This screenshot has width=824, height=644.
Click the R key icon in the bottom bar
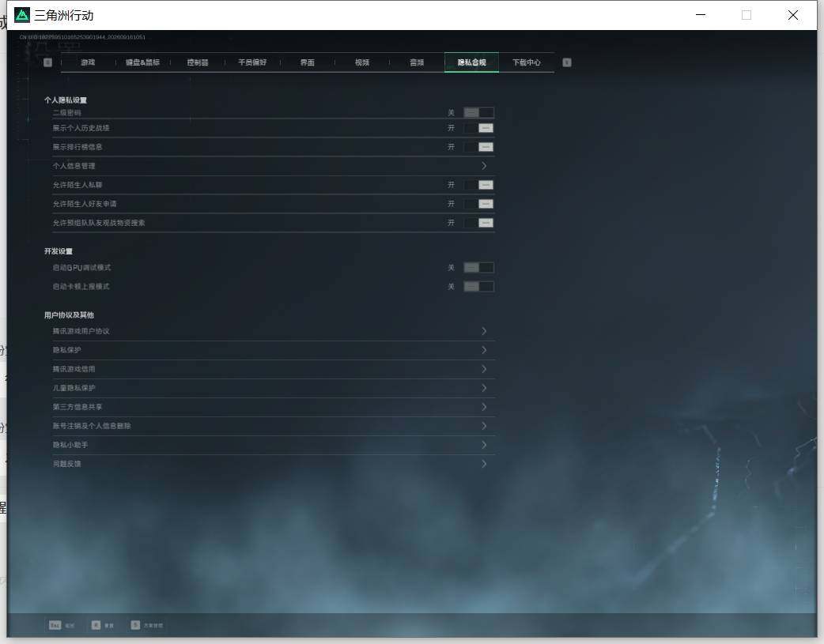point(96,625)
